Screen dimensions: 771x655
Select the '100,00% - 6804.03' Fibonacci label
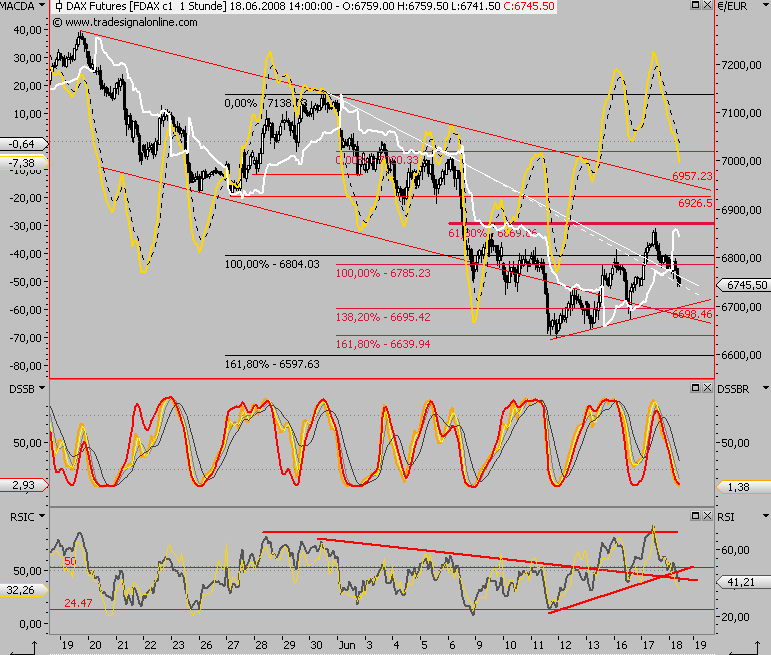tap(272, 265)
